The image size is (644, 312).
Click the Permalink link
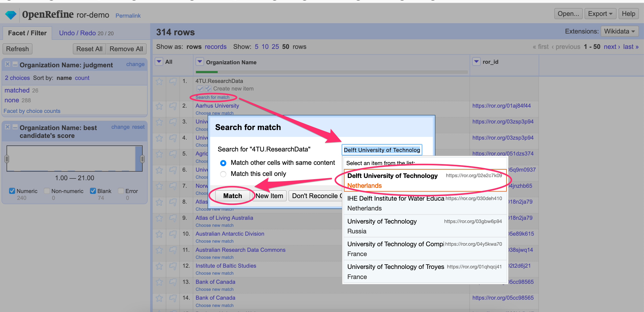(128, 16)
